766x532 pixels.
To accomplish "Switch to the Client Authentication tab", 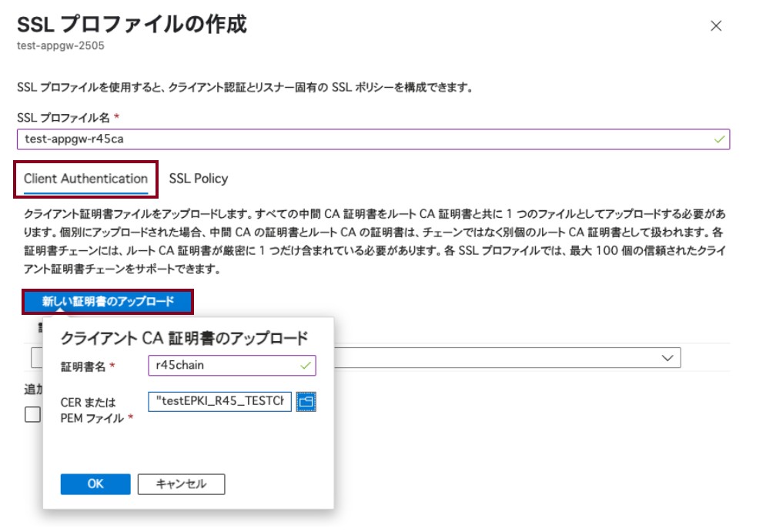I will (x=85, y=179).
